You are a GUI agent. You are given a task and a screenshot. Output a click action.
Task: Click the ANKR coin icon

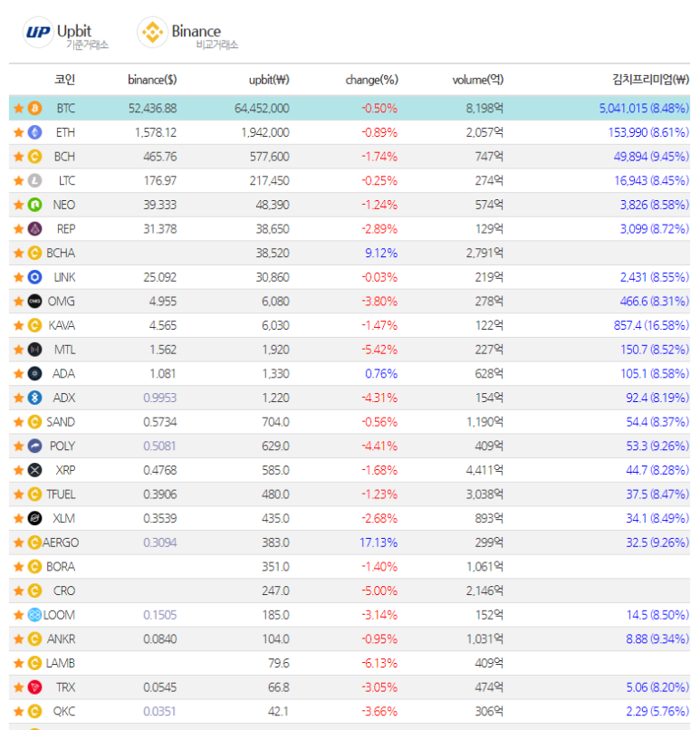[35, 639]
